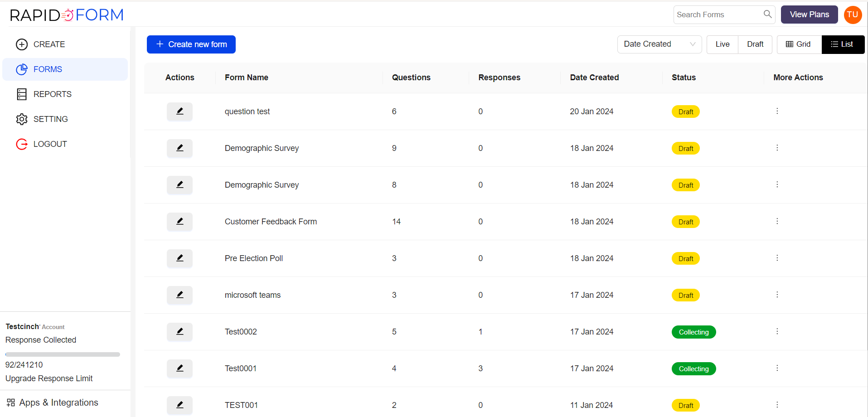Filter forms by Live status
The image size is (868, 417).
[723, 44]
